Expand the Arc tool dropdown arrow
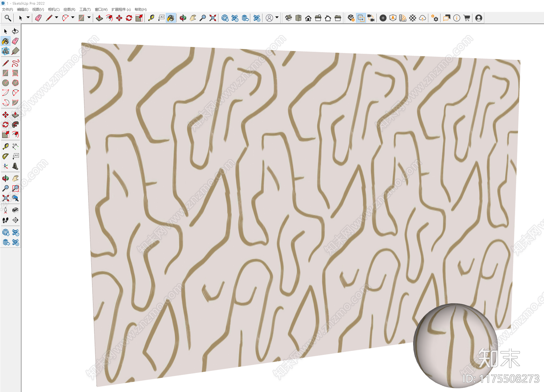 click(73, 18)
